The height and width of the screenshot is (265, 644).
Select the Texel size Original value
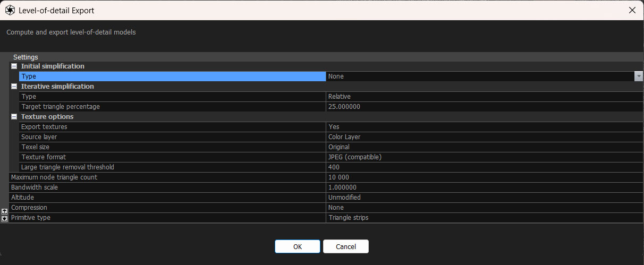click(x=484, y=147)
